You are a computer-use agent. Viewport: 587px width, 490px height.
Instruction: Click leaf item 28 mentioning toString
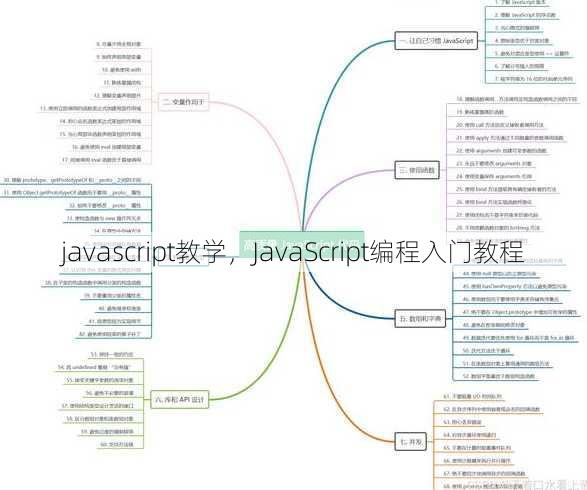coord(498,228)
